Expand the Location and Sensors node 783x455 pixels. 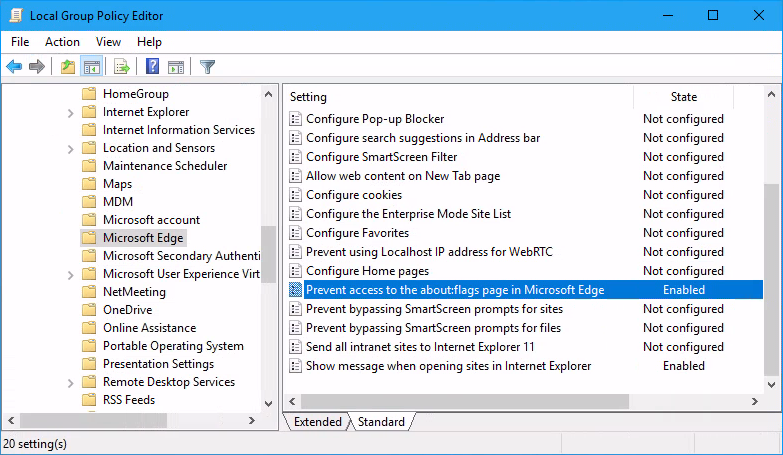70,148
